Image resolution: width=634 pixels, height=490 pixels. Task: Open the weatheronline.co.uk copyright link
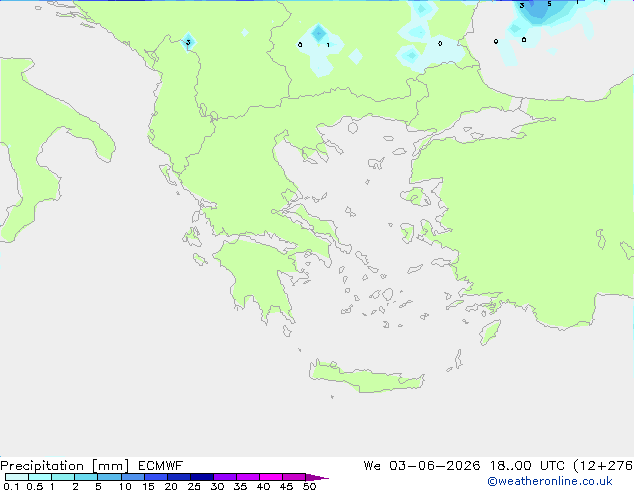coord(550,481)
